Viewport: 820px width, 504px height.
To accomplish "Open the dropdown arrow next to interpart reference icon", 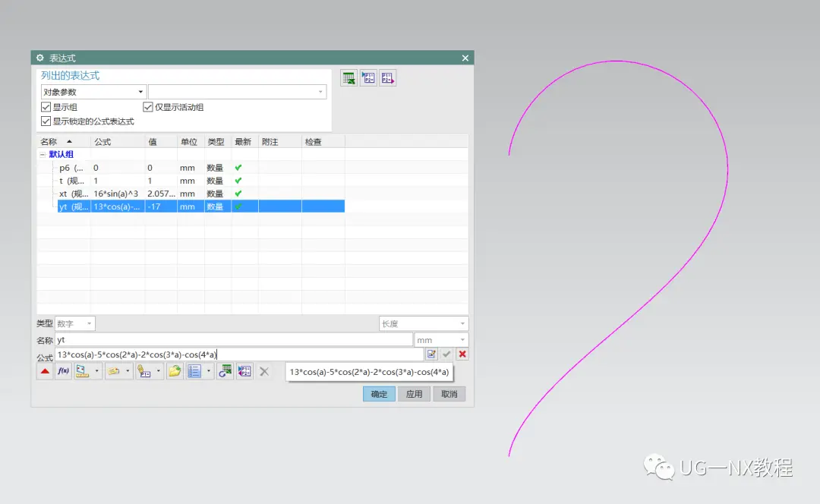I will (159, 372).
